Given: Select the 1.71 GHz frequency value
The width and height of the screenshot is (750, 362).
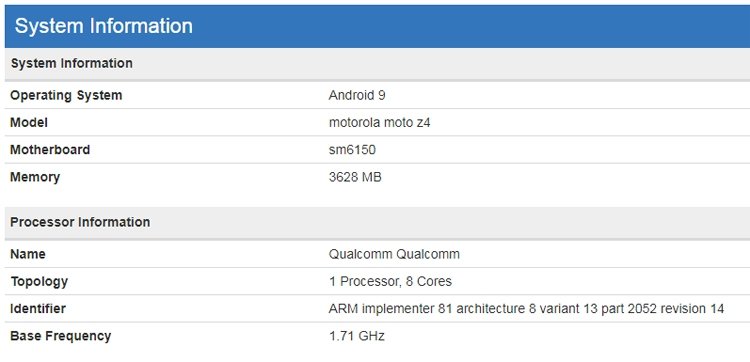Looking at the screenshot, I should (356, 336).
